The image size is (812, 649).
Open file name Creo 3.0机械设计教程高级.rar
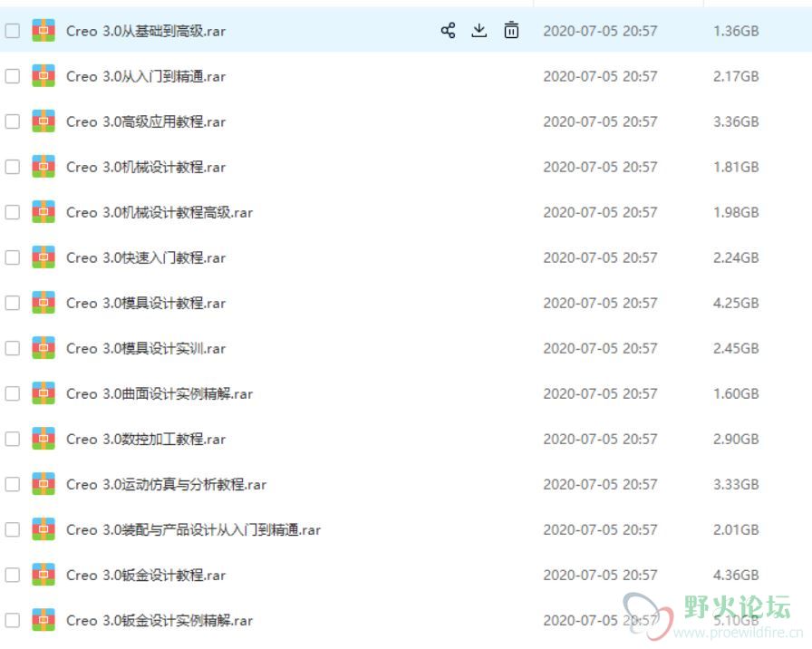(159, 212)
